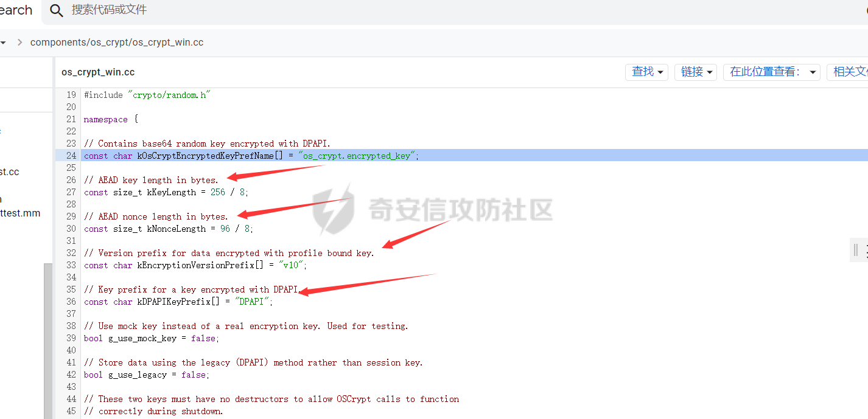Click the side panel drag handle on right edge
The height and width of the screenshot is (419, 868).
point(856,250)
